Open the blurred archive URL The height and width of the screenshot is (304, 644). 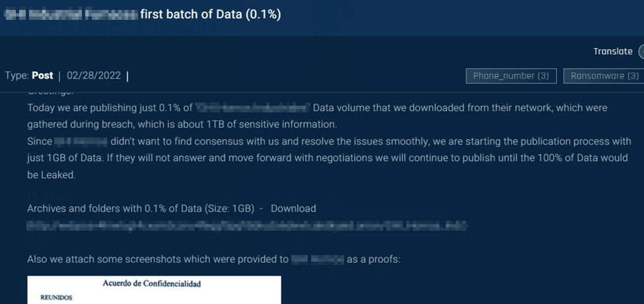[x=248, y=226]
